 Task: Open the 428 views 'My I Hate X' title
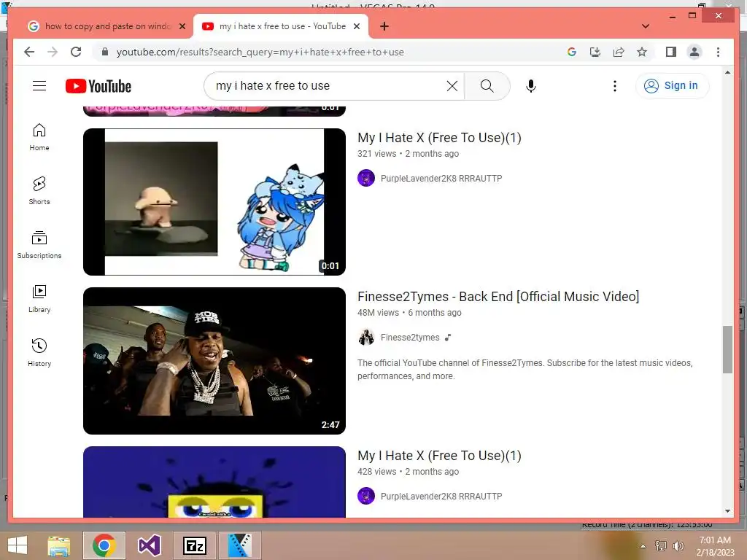tap(439, 456)
